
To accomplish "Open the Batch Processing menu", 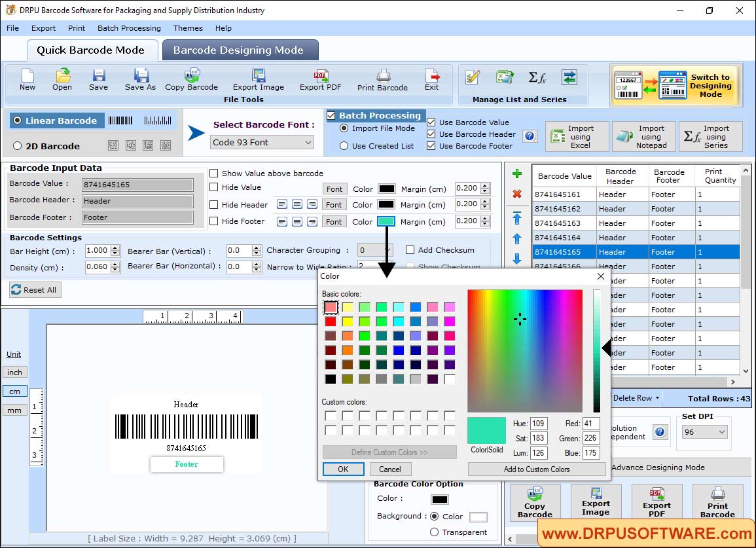I will coord(129,28).
